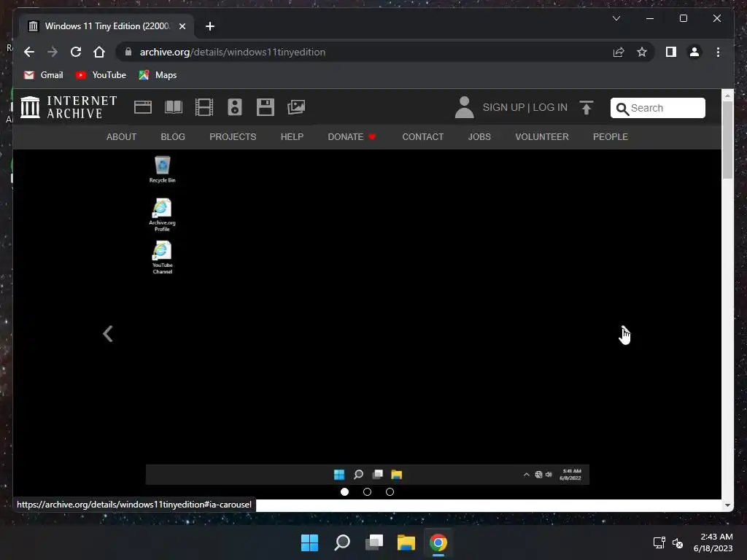The image size is (747, 560).
Task: Open taskbar Search magnifier
Action: 342,542
